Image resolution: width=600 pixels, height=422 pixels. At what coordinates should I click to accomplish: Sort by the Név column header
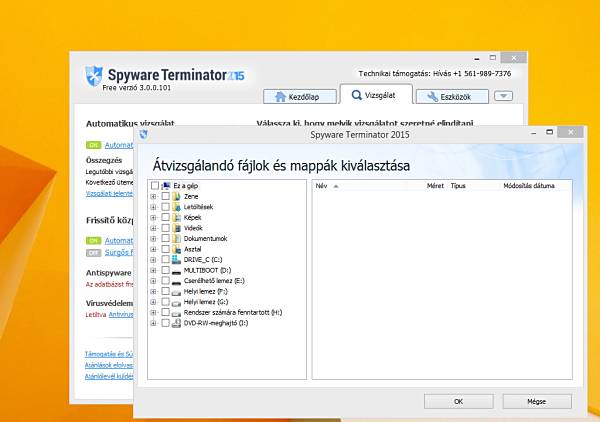[x=321, y=186]
